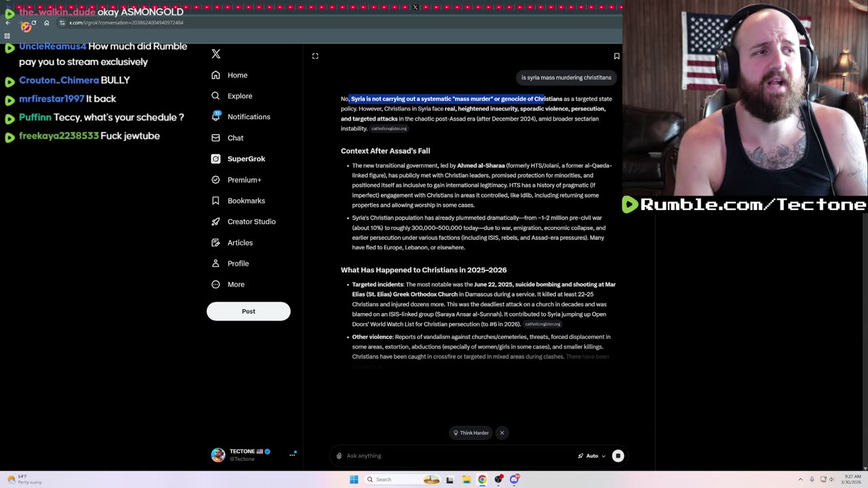The height and width of the screenshot is (488, 868).
Task: Click the bookmark icon in Grok conversation
Action: click(x=616, y=56)
